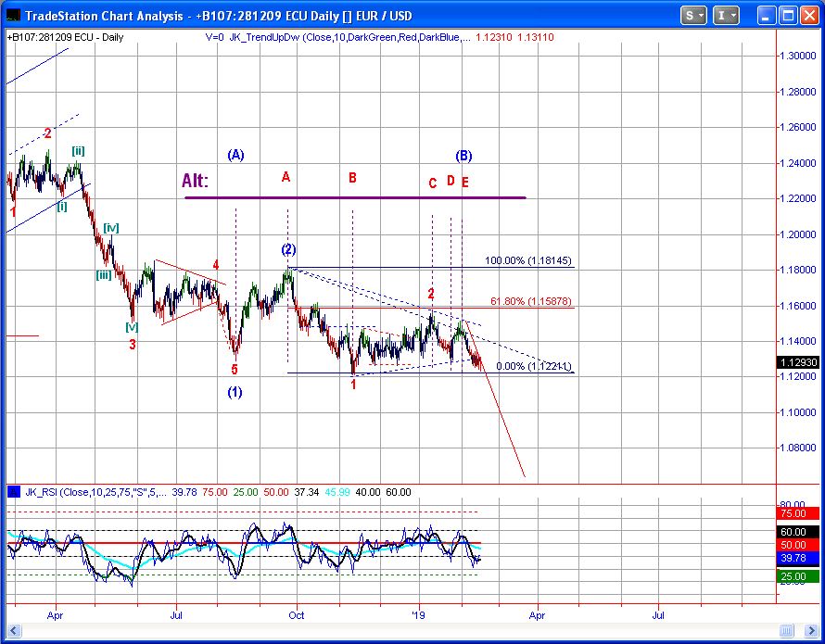
Task: Click the cyan 45.99 value in RSI header
Action: coord(337,492)
